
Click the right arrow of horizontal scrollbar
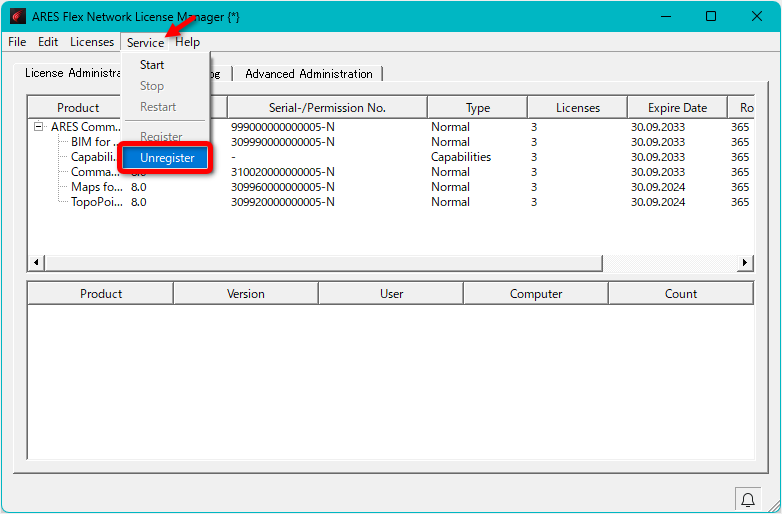pyautogui.click(x=745, y=262)
